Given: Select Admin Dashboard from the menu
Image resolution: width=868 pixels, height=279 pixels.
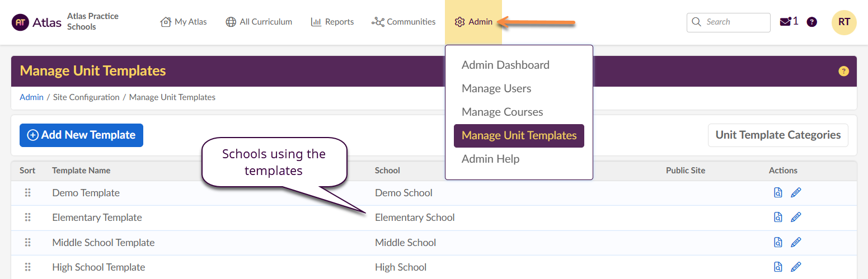Looking at the screenshot, I should pyautogui.click(x=505, y=65).
